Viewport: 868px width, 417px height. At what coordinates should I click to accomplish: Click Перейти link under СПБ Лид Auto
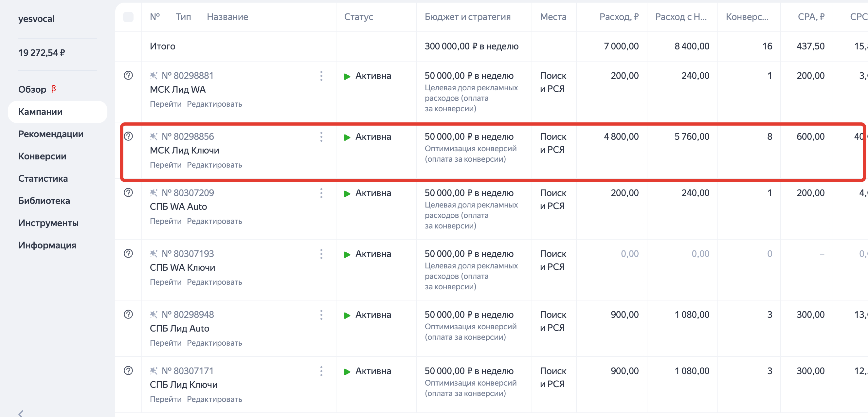point(165,343)
